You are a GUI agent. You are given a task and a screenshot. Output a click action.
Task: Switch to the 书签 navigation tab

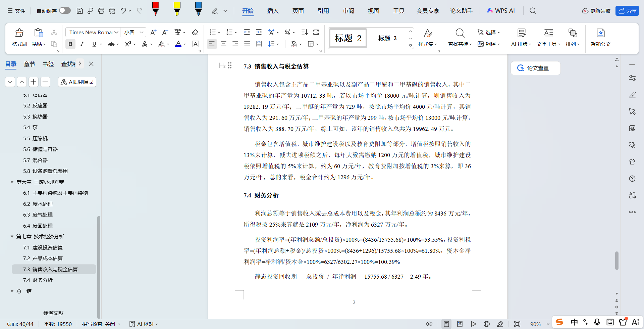point(48,64)
